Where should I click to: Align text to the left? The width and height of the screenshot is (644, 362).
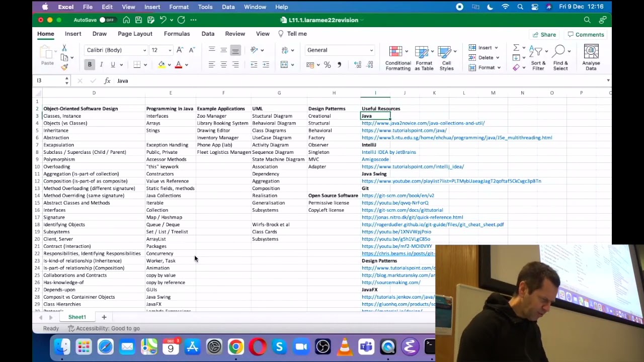click(212, 65)
